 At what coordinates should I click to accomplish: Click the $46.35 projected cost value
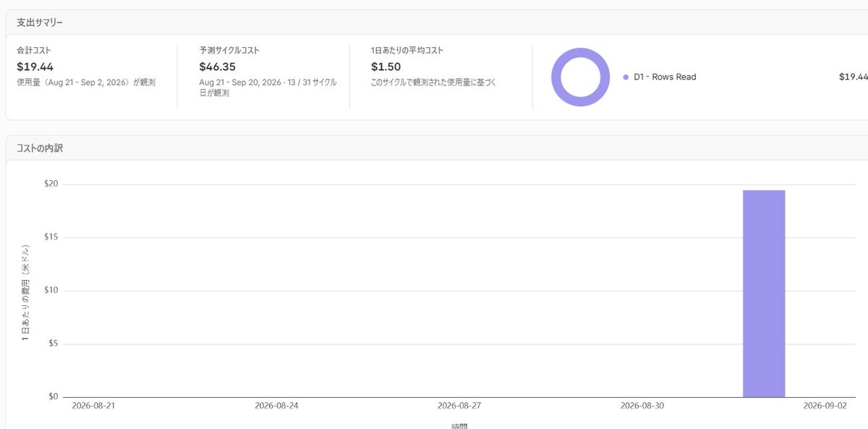(218, 67)
